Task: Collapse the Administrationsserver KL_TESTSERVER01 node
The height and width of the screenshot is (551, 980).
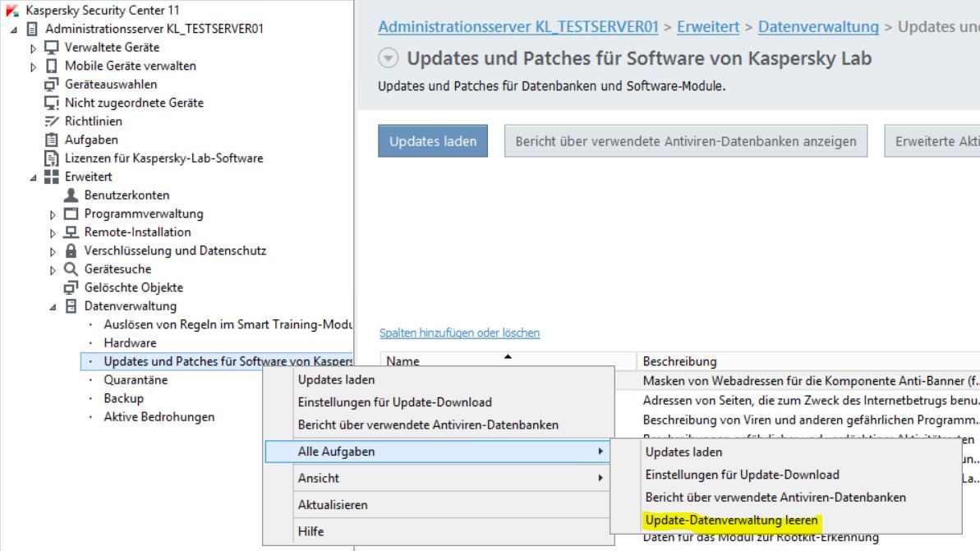Action: [14, 30]
